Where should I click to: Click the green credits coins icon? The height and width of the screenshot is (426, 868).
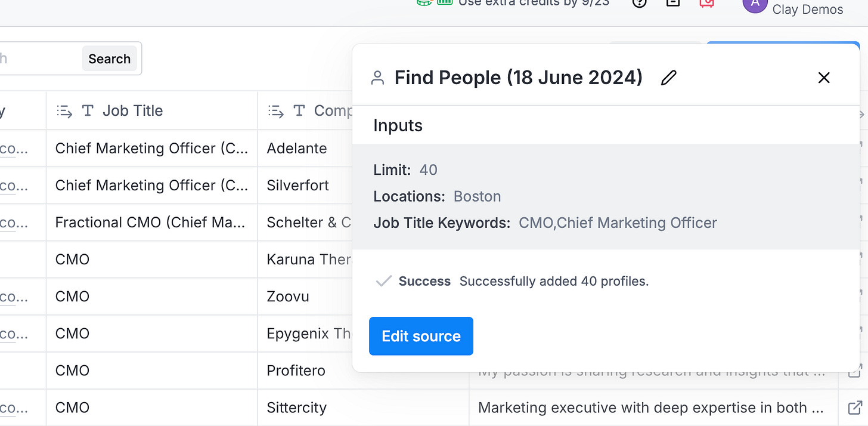pyautogui.click(x=424, y=2)
